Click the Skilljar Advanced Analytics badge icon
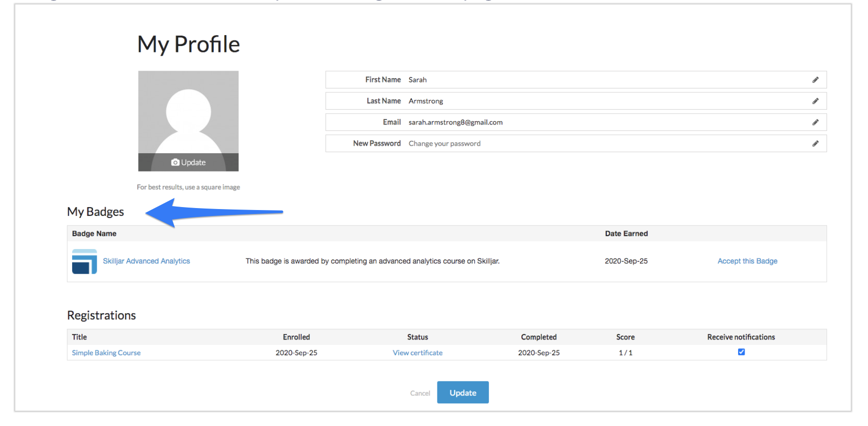Screen dimensions: 868x426 click(x=84, y=261)
